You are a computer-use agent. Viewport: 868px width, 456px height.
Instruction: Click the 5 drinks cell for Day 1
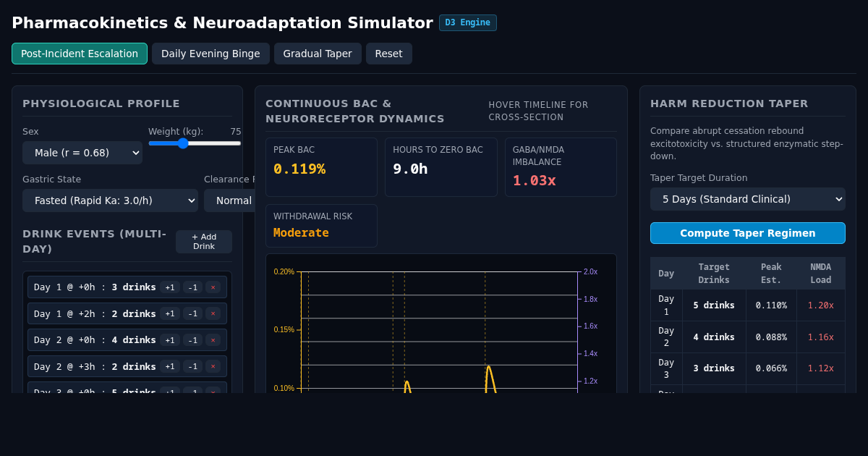point(714,305)
